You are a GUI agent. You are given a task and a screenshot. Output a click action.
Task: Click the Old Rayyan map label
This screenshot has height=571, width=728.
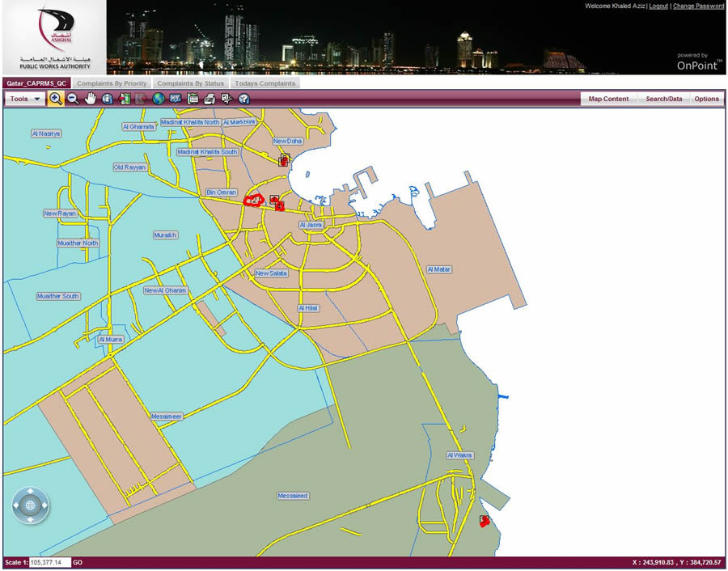tap(129, 167)
